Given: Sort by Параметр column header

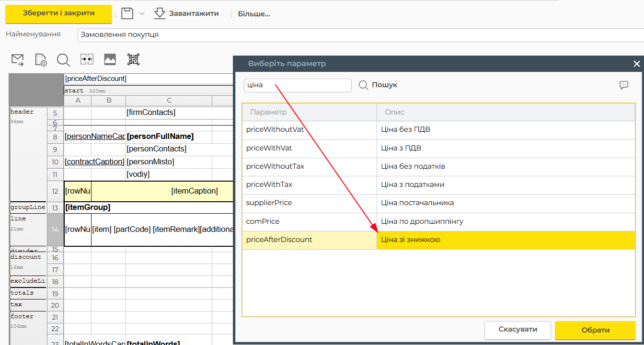Looking at the screenshot, I should click(x=310, y=112).
